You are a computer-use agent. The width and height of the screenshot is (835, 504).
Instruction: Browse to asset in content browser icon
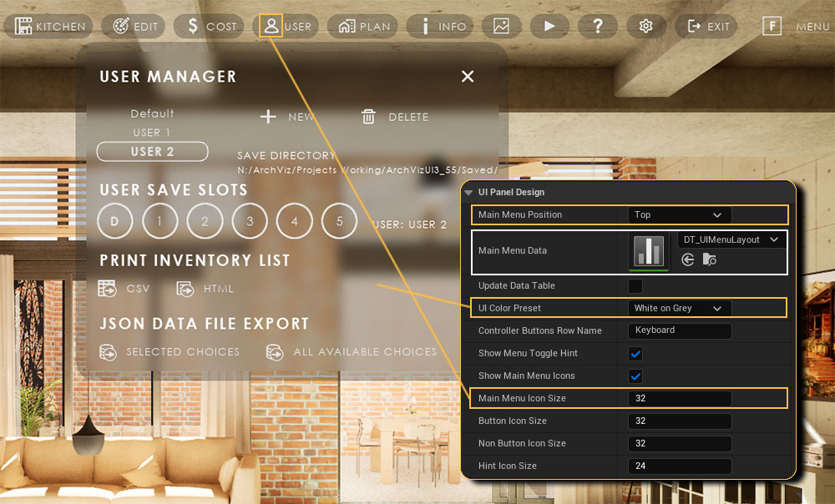click(x=709, y=260)
